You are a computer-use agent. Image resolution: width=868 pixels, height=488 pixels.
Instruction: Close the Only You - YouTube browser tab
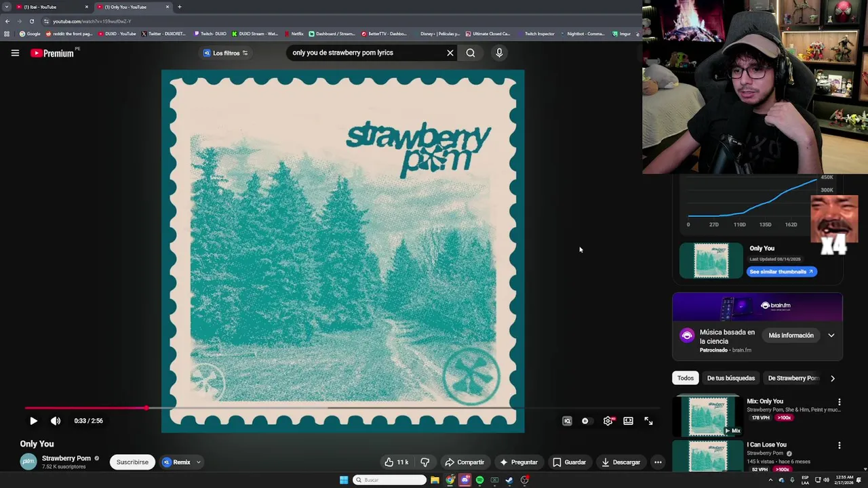167,7
